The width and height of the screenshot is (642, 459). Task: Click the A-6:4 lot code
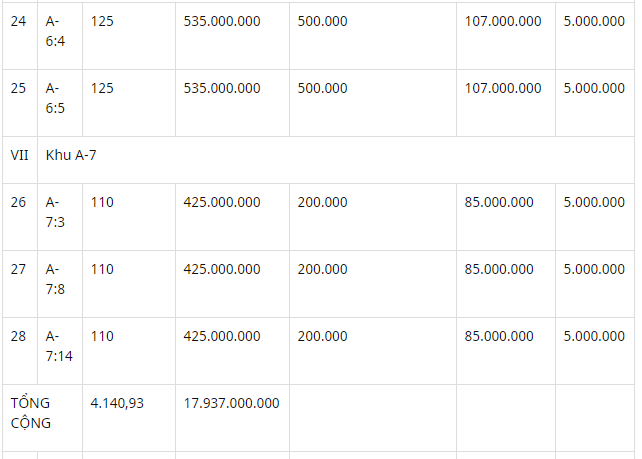pos(55,31)
